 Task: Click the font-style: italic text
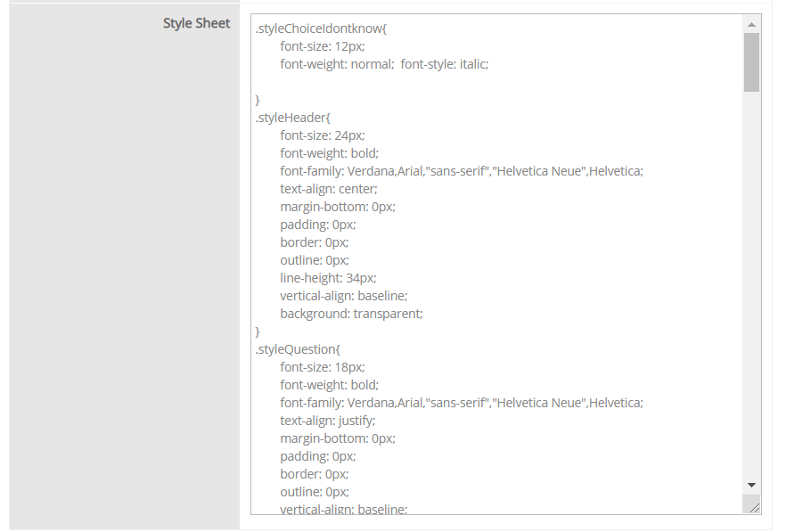[445, 64]
